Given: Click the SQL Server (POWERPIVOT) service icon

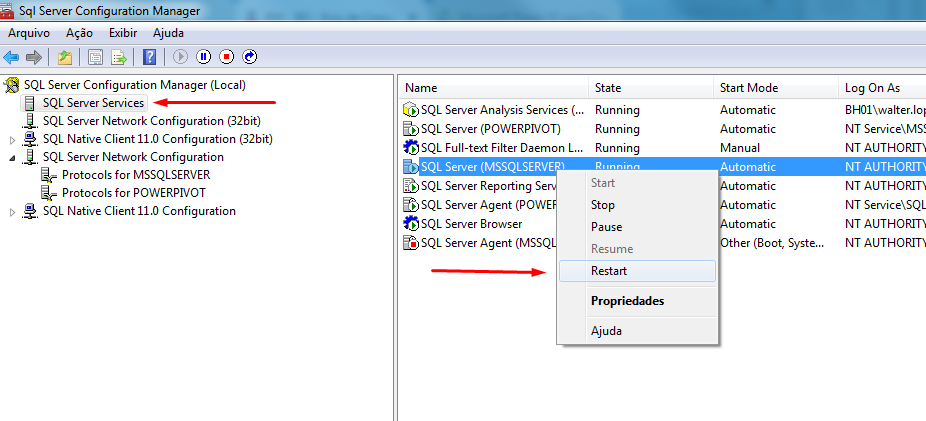Looking at the screenshot, I should (410, 129).
